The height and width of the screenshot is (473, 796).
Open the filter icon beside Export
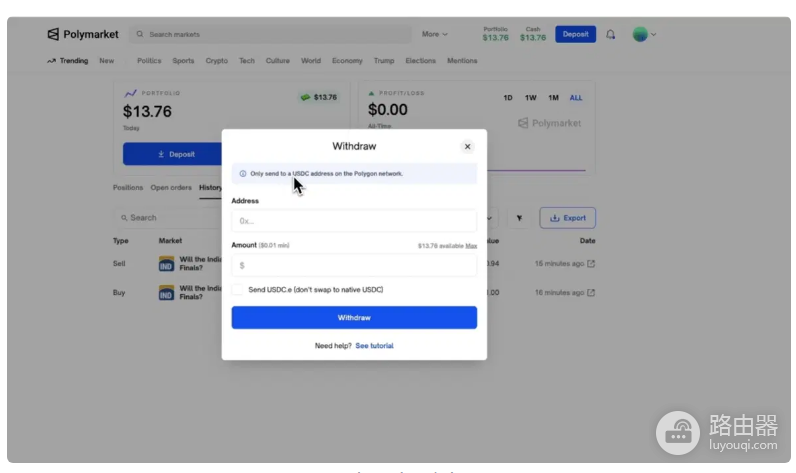[x=519, y=218]
